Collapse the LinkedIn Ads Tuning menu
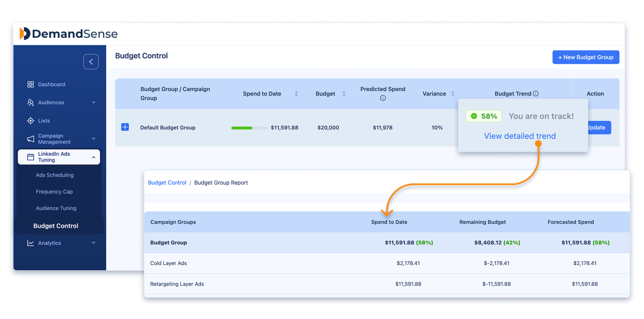The height and width of the screenshot is (319, 644). 94,157
